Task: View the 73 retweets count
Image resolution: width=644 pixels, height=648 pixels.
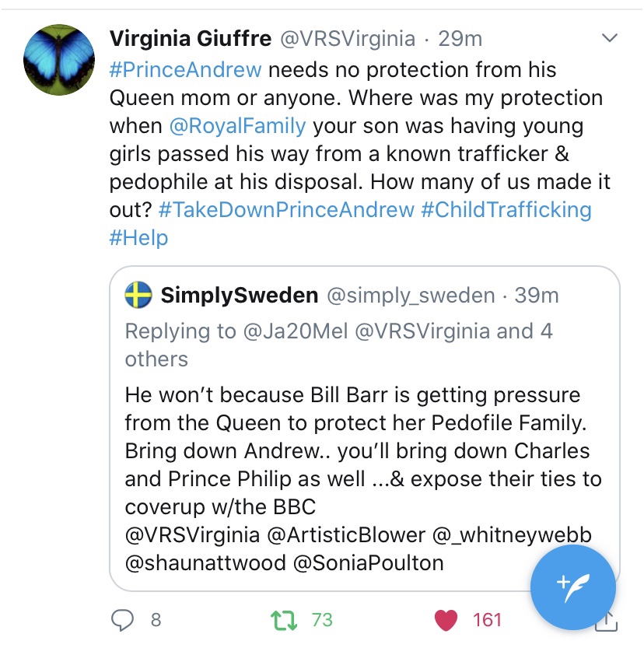Action: click(322, 620)
